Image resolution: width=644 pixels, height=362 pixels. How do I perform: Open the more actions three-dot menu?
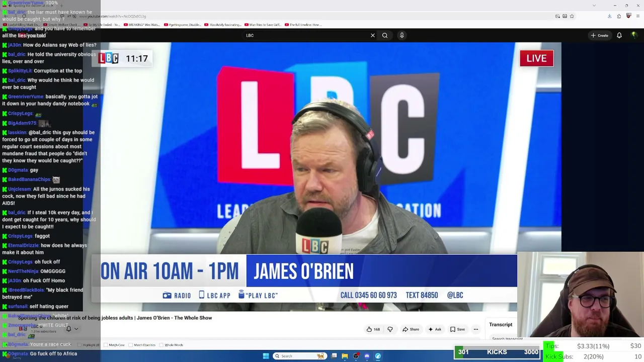[x=475, y=329]
